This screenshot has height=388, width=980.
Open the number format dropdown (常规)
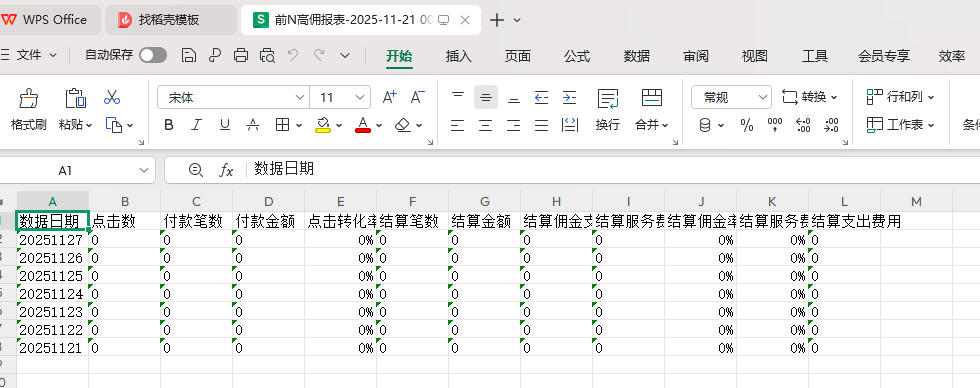click(763, 97)
